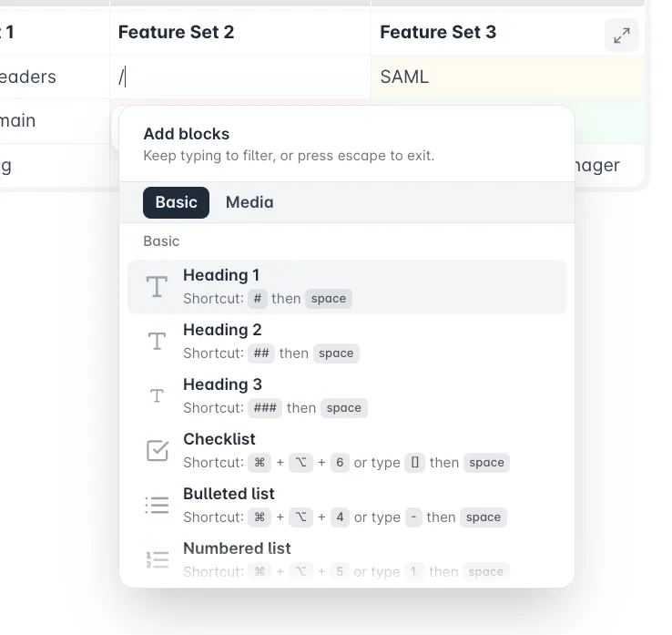The width and height of the screenshot is (672, 635).
Task: Click the Add blocks title
Action: pos(187,134)
